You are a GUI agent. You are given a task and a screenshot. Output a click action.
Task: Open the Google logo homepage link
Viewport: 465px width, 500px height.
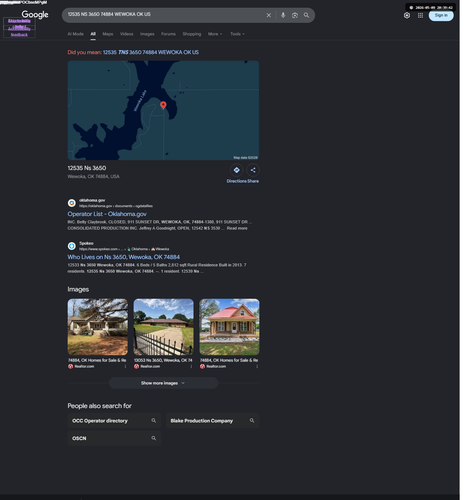35,15
